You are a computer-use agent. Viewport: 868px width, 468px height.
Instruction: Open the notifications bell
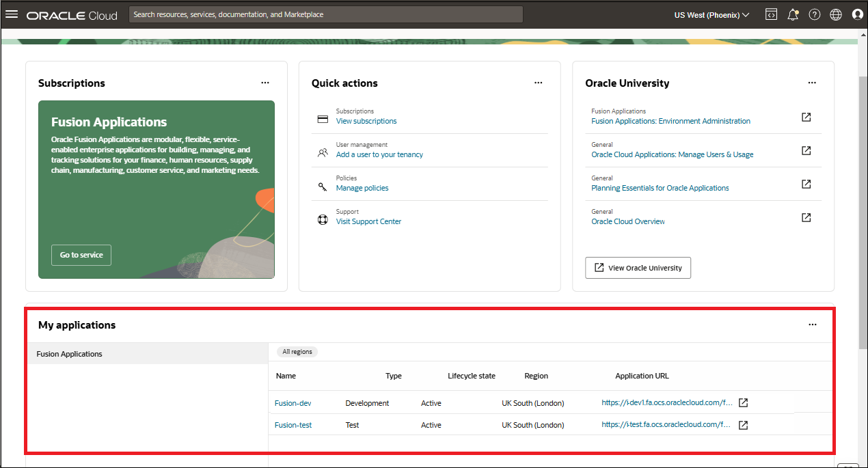click(x=793, y=14)
